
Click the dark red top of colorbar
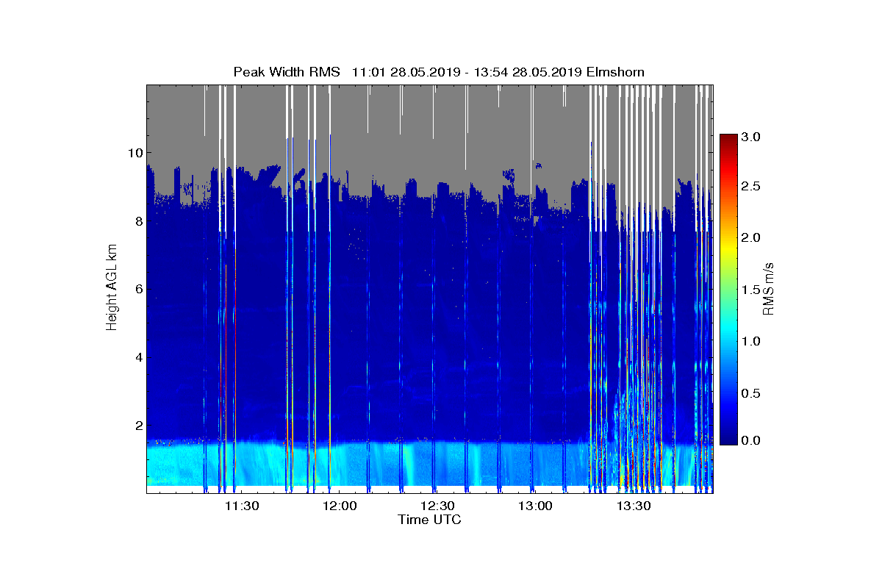(x=728, y=140)
